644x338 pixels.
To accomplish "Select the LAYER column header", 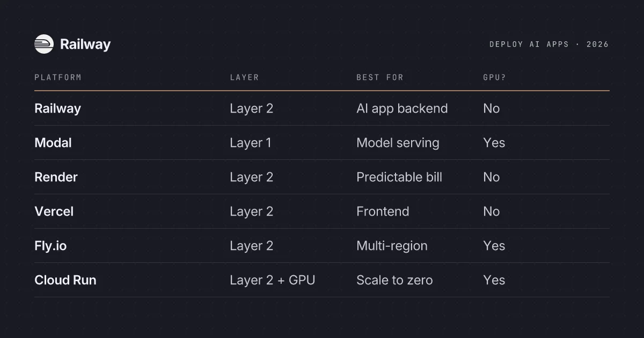I will click(x=244, y=77).
